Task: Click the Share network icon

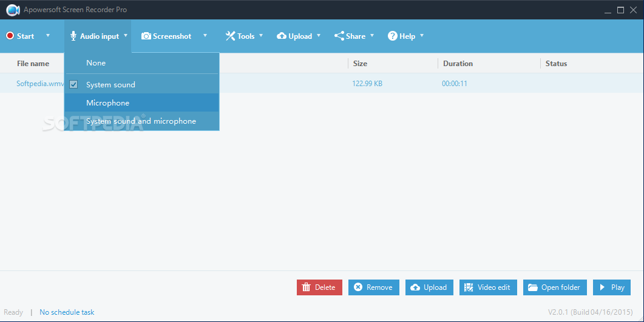Action: pos(339,36)
